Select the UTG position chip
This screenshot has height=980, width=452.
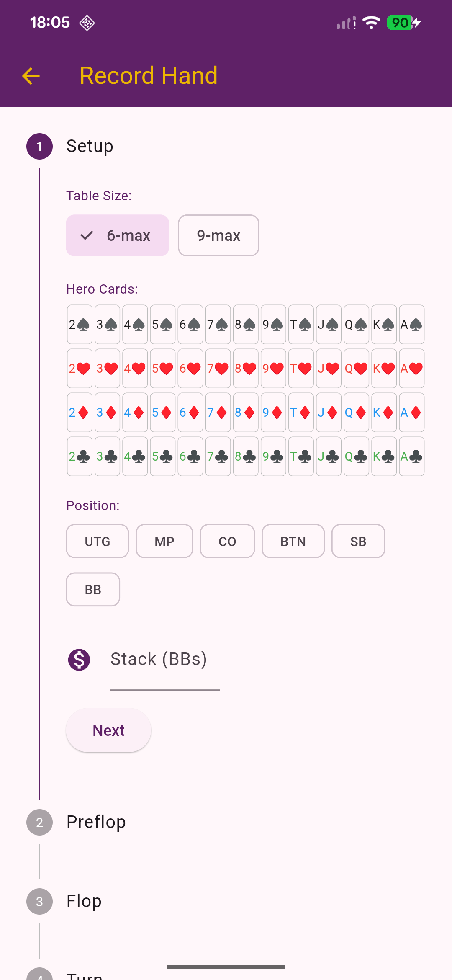(x=98, y=541)
